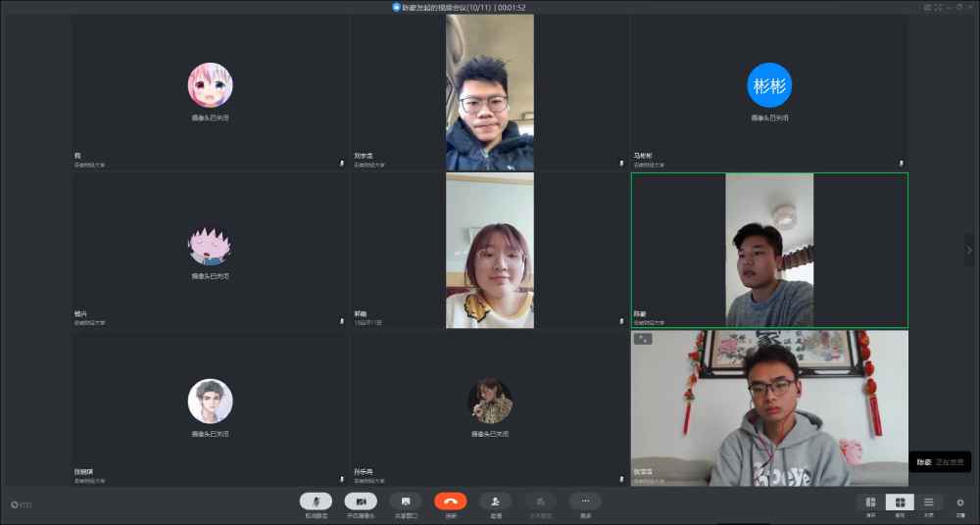Click the blue 彬彬 avatar tile

[769, 85]
